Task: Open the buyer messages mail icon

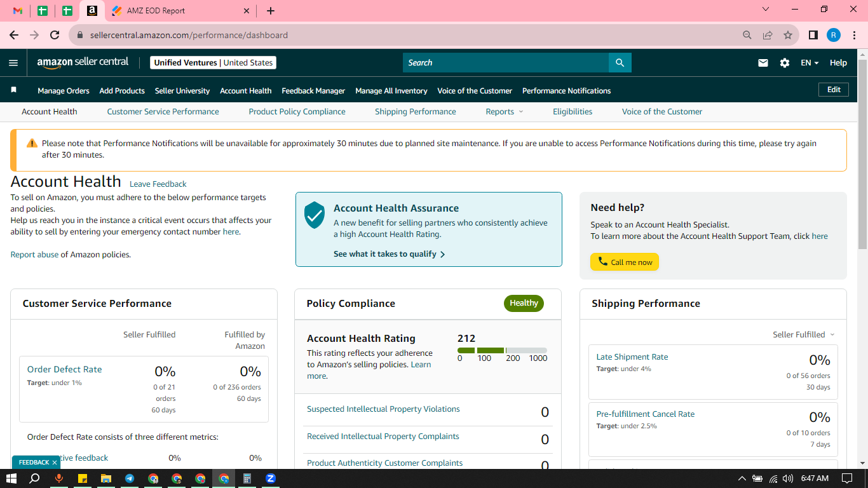Action: coord(763,63)
